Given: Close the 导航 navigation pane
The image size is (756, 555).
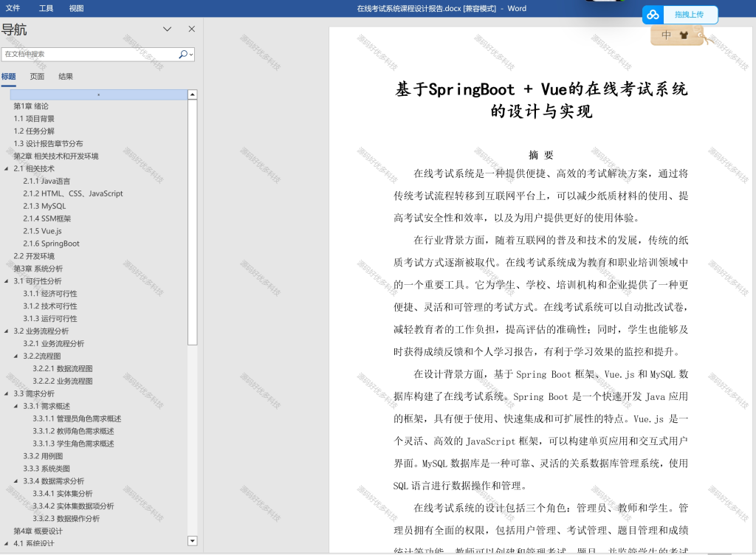Looking at the screenshot, I should coord(192,29).
